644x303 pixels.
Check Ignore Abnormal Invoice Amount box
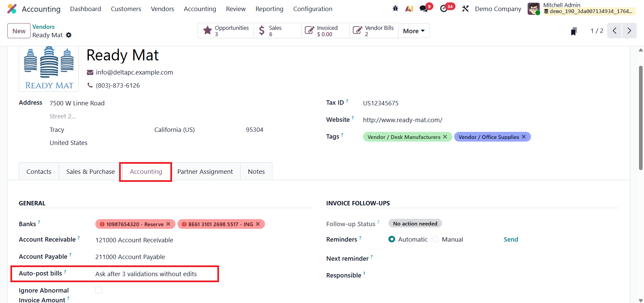[x=99, y=290]
